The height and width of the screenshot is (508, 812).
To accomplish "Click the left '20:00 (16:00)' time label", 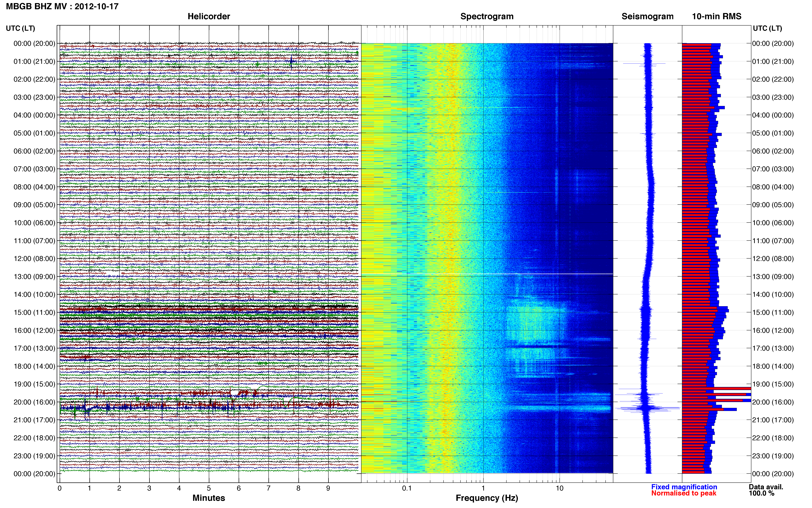I will (34, 402).
